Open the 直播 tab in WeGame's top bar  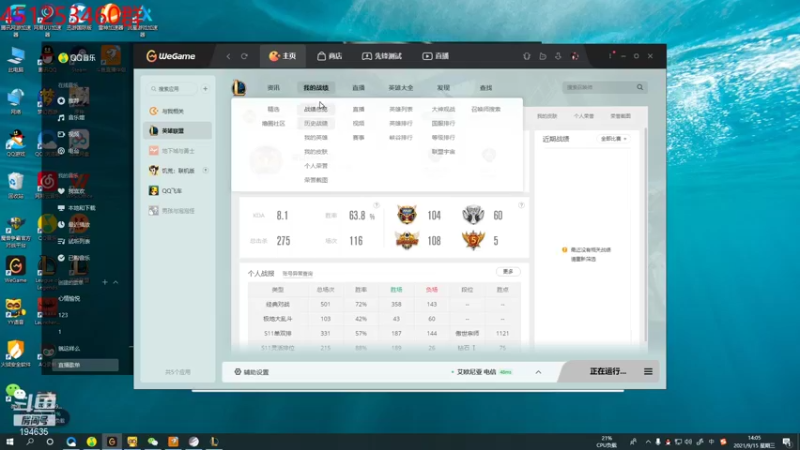436,56
